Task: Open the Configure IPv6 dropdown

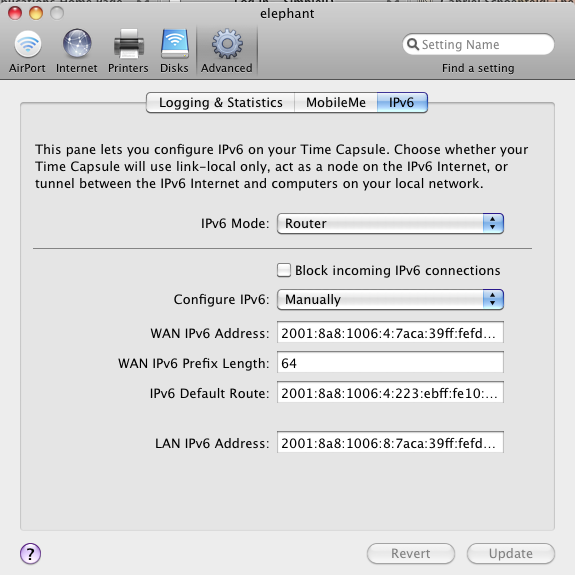Action: coord(390,299)
